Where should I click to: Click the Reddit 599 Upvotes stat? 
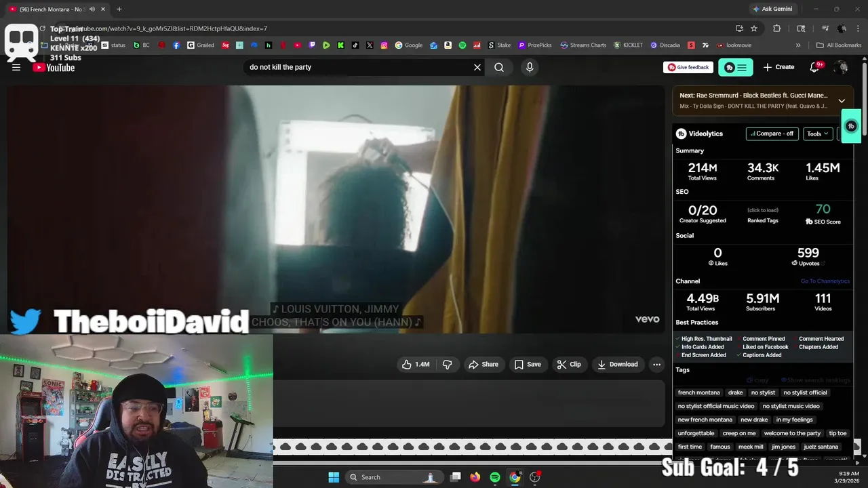(x=808, y=256)
